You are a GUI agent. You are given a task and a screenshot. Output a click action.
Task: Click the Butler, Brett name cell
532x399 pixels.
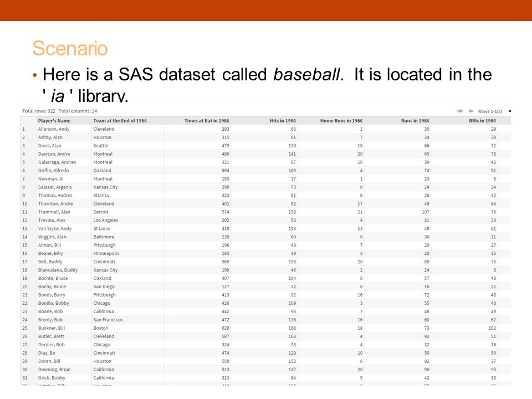(x=51, y=336)
